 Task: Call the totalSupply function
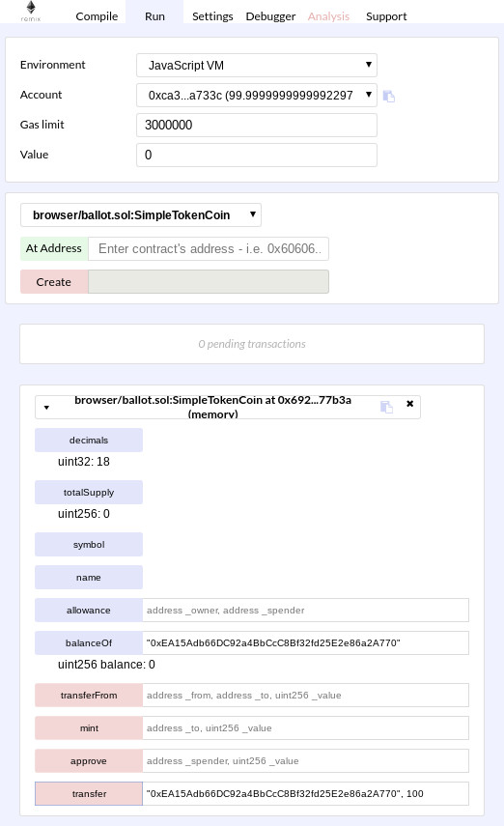click(89, 493)
